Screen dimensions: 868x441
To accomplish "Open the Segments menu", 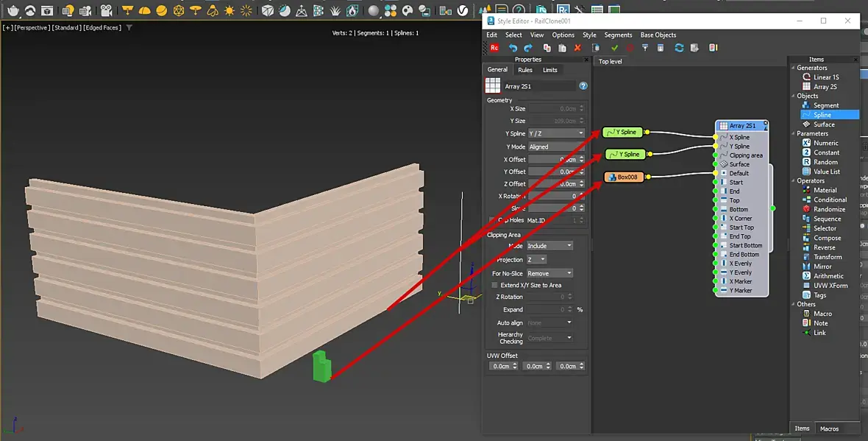I will [618, 35].
